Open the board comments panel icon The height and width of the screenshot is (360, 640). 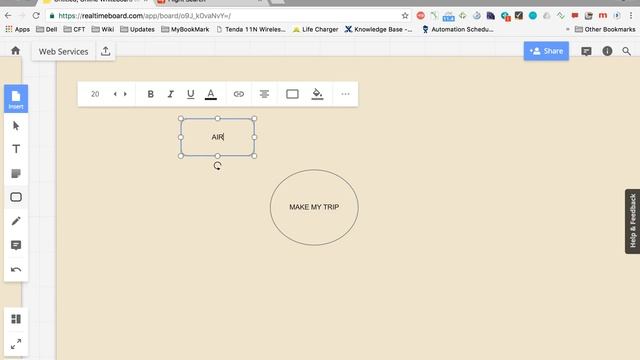click(586, 51)
